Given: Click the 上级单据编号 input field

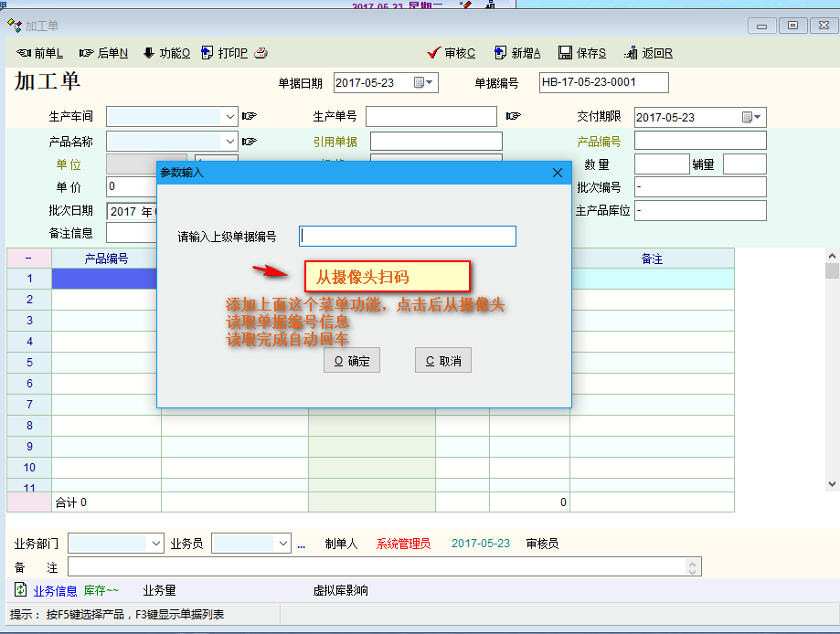Looking at the screenshot, I should 408,237.
